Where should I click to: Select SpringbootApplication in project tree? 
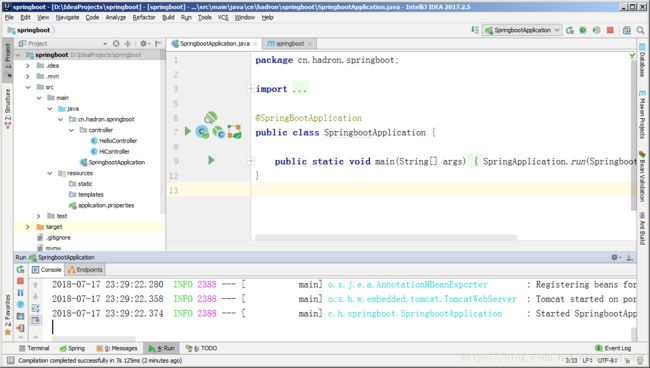[x=113, y=162]
